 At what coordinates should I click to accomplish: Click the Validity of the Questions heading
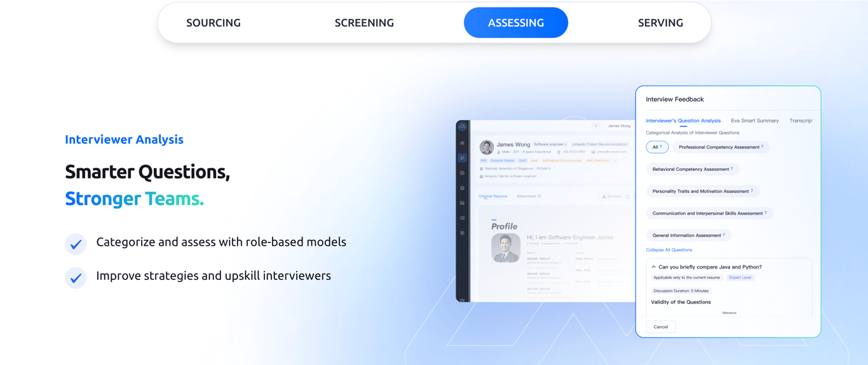(x=681, y=302)
